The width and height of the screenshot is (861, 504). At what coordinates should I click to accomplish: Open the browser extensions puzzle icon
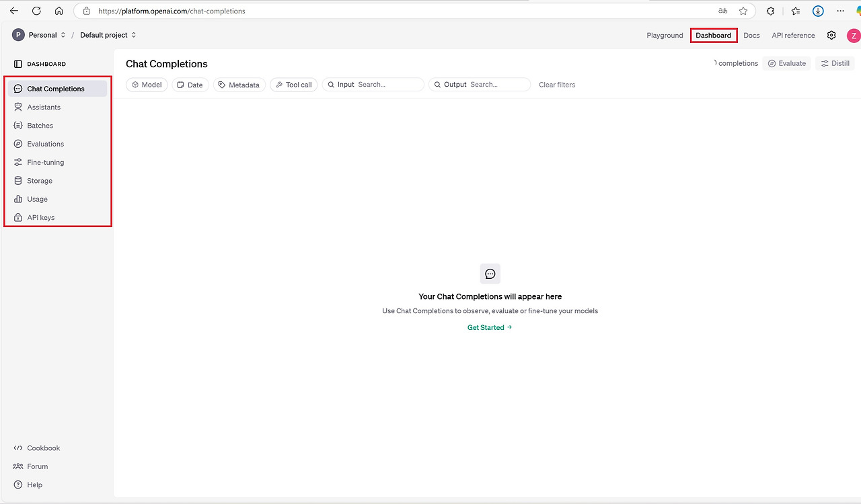pyautogui.click(x=771, y=11)
